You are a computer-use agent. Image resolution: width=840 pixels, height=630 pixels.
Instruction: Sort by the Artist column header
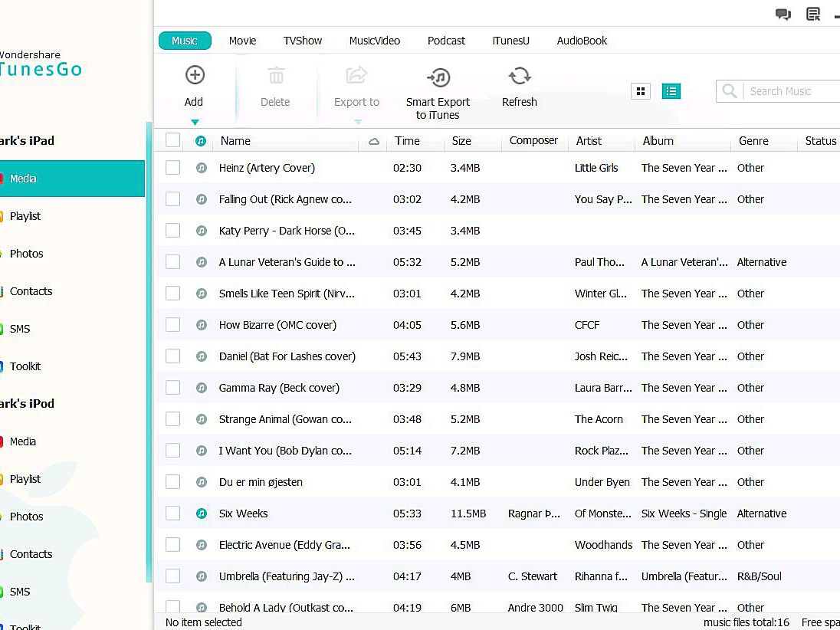pyautogui.click(x=589, y=141)
